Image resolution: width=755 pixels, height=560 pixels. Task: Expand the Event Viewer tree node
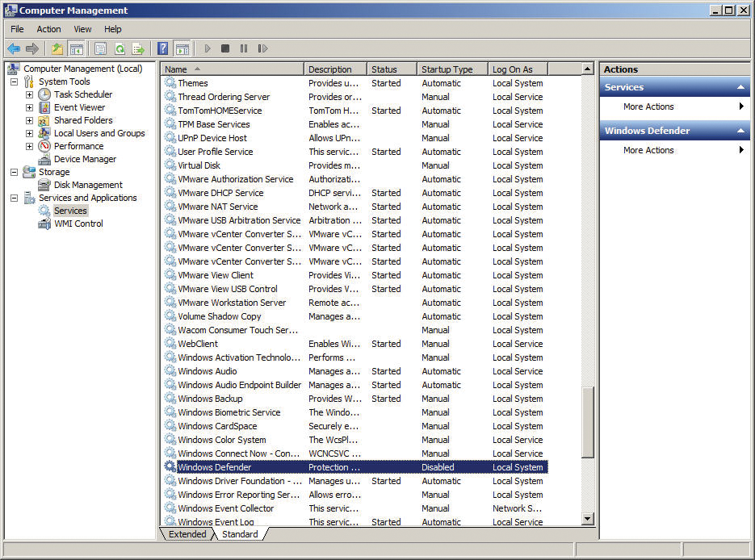[29, 107]
